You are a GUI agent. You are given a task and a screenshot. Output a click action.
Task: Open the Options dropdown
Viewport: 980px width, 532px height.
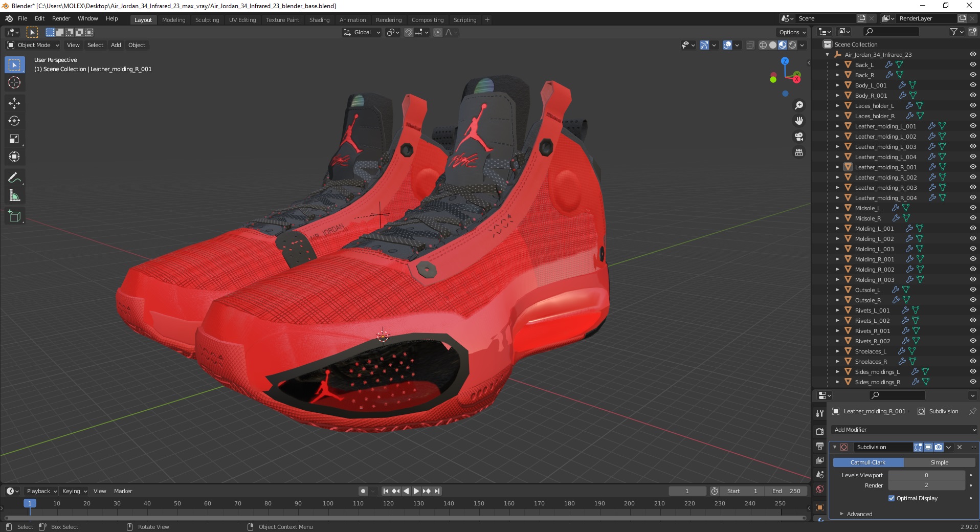(792, 32)
